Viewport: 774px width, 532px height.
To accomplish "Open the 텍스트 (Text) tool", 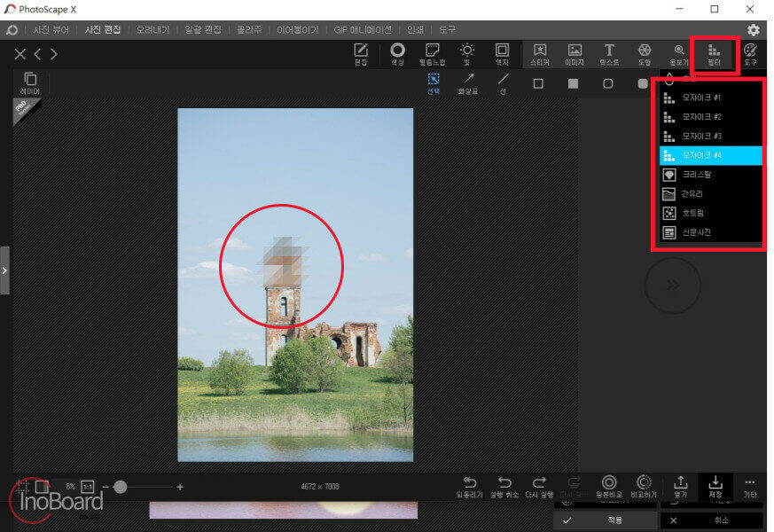I will point(610,54).
